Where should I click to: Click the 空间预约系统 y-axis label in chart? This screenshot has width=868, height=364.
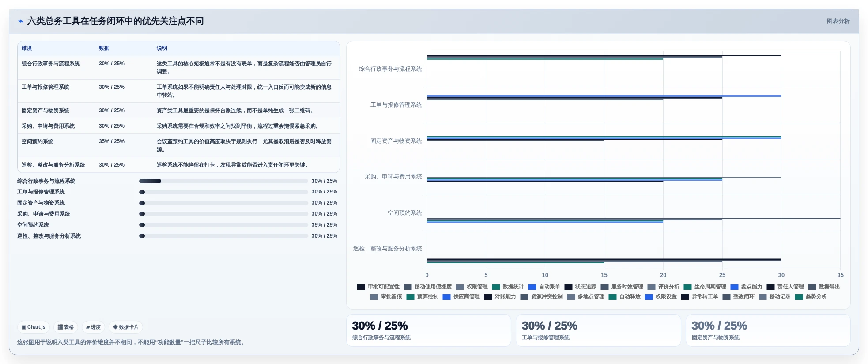[405, 213]
